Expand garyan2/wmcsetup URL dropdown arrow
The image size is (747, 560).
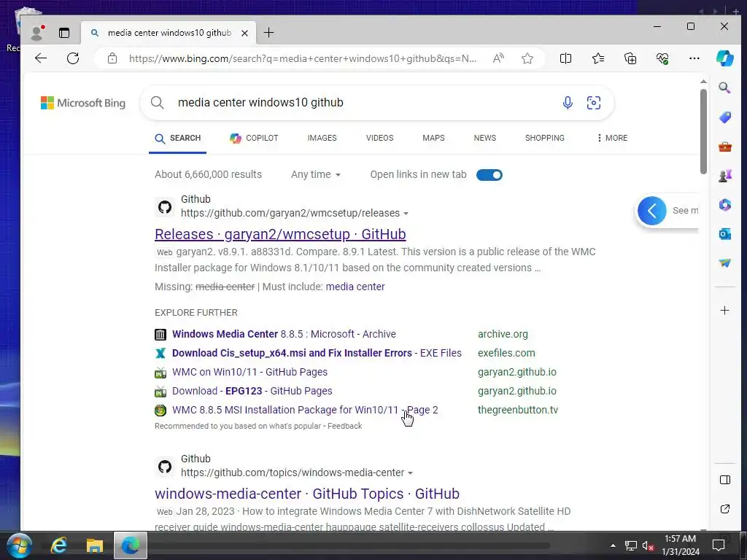pyautogui.click(x=406, y=214)
